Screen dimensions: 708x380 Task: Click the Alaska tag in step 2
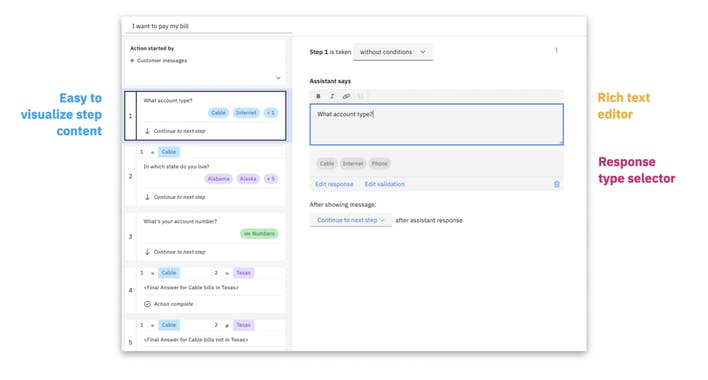248,179
